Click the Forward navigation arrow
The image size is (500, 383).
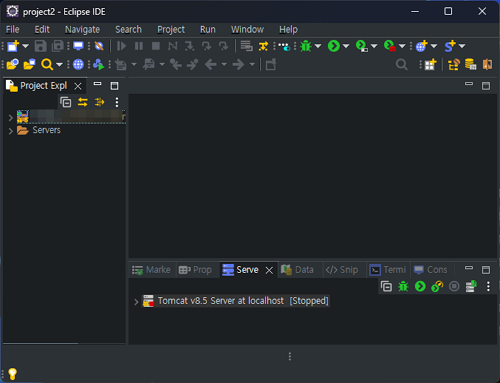point(238,64)
